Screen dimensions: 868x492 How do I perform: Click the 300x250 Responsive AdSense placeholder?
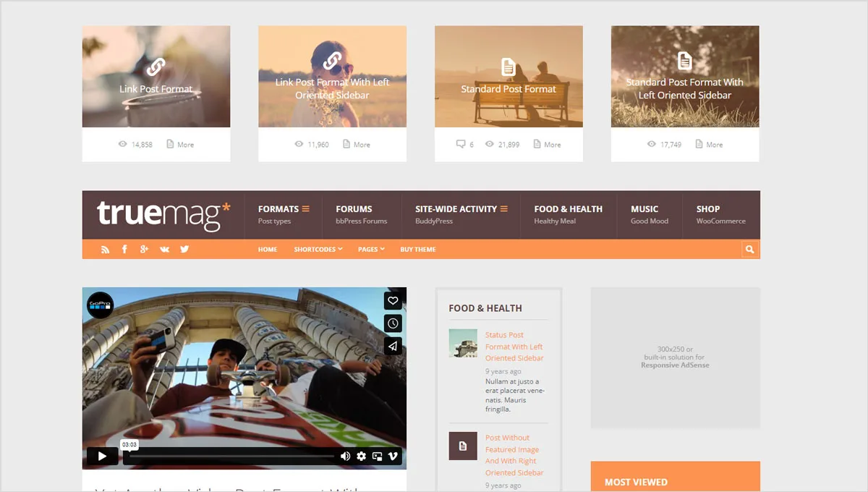pyautogui.click(x=676, y=357)
